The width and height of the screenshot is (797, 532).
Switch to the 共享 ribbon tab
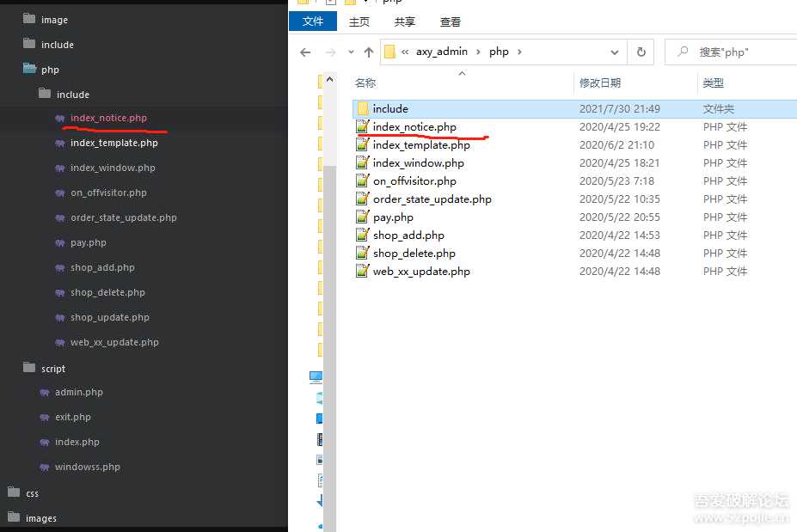pyautogui.click(x=404, y=21)
